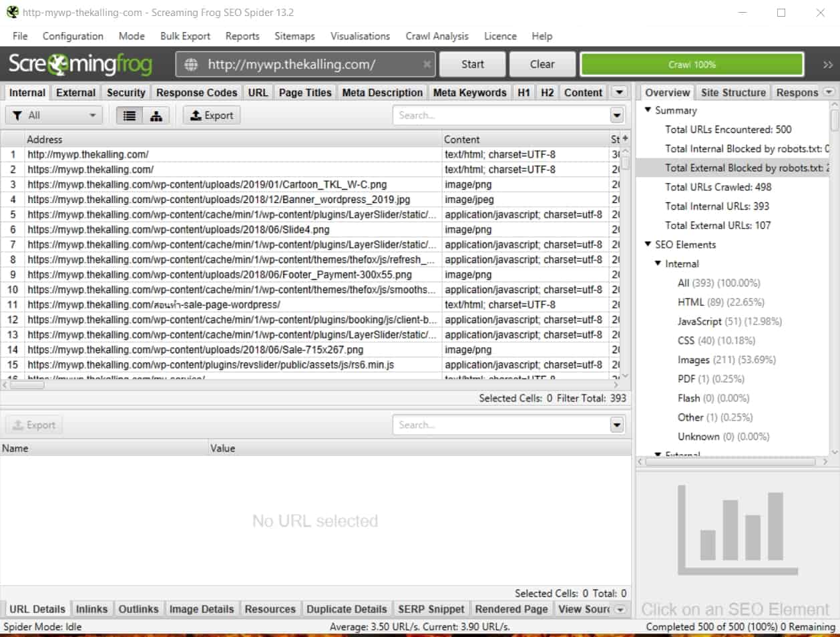Select JavaScript (51) in overview tree

point(729,321)
